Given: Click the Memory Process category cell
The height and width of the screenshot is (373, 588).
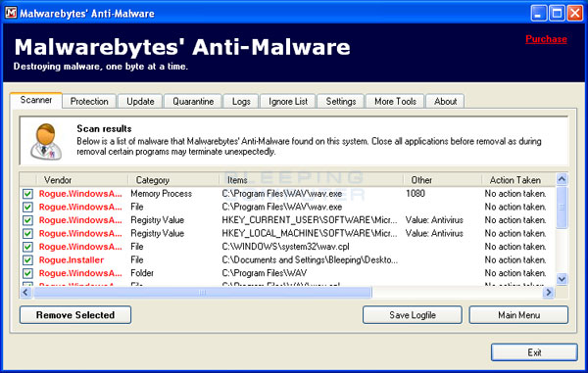Looking at the screenshot, I should (x=162, y=194).
